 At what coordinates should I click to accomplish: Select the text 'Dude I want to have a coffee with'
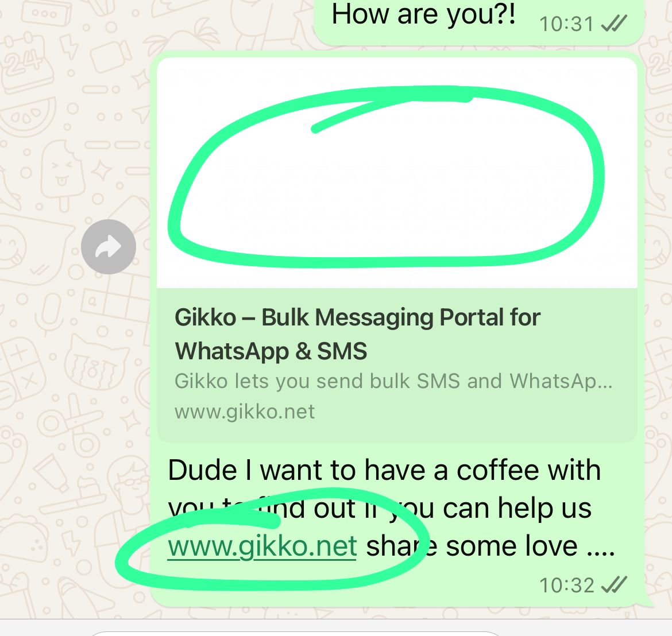[384, 470]
